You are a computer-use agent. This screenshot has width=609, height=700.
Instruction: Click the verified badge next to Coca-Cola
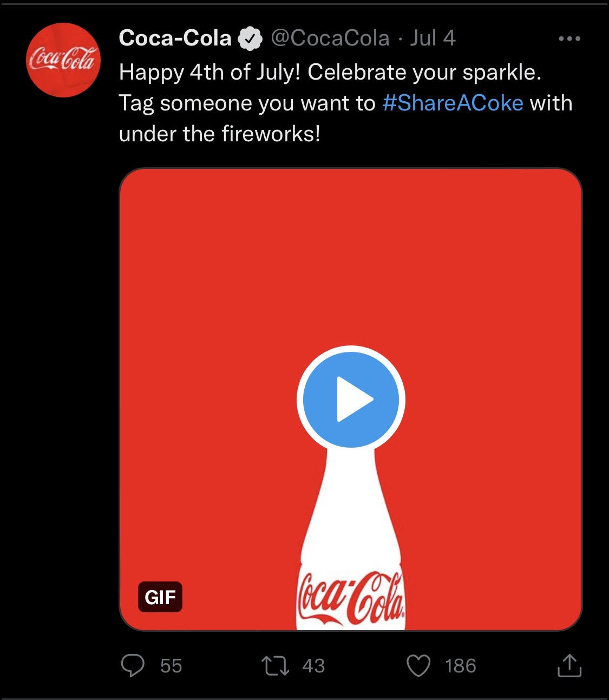coord(250,38)
